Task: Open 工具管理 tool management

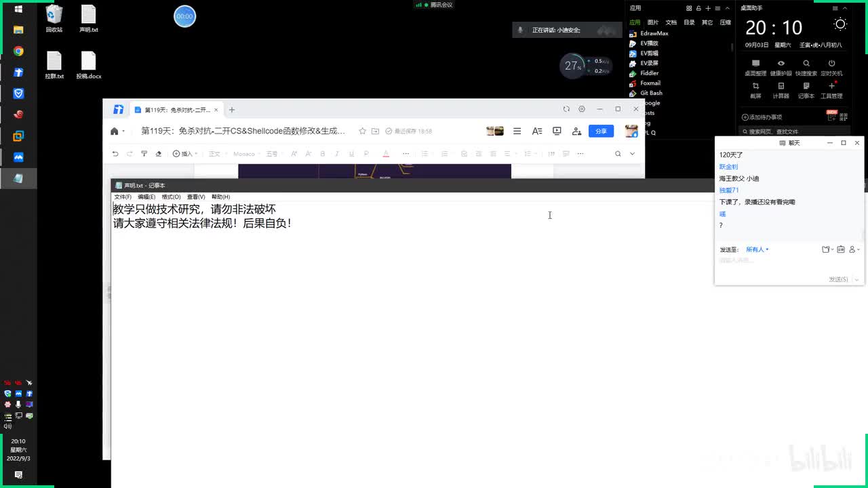Action: tap(831, 90)
